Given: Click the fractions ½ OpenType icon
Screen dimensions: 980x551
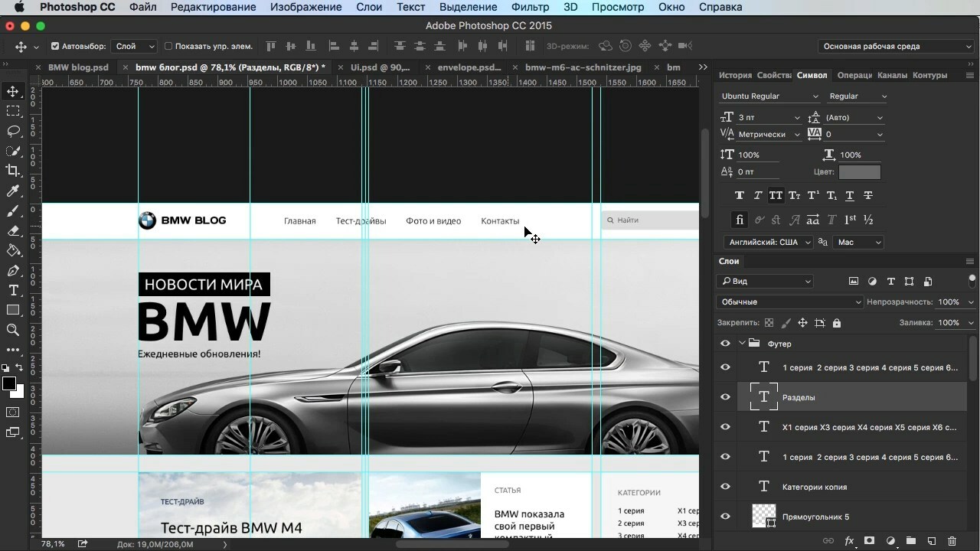Looking at the screenshot, I should click(x=868, y=220).
